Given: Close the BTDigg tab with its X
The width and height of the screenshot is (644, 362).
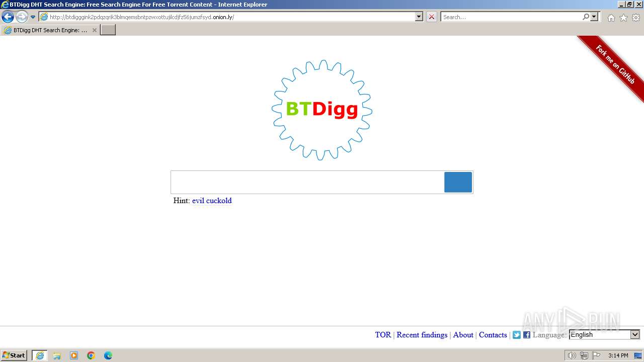Looking at the screenshot, I should 95,30.
